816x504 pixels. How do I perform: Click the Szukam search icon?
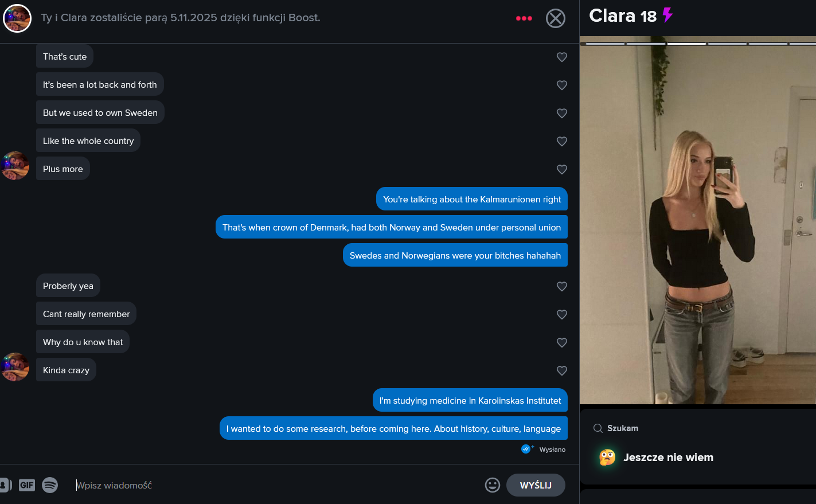(x=598, y=428)
